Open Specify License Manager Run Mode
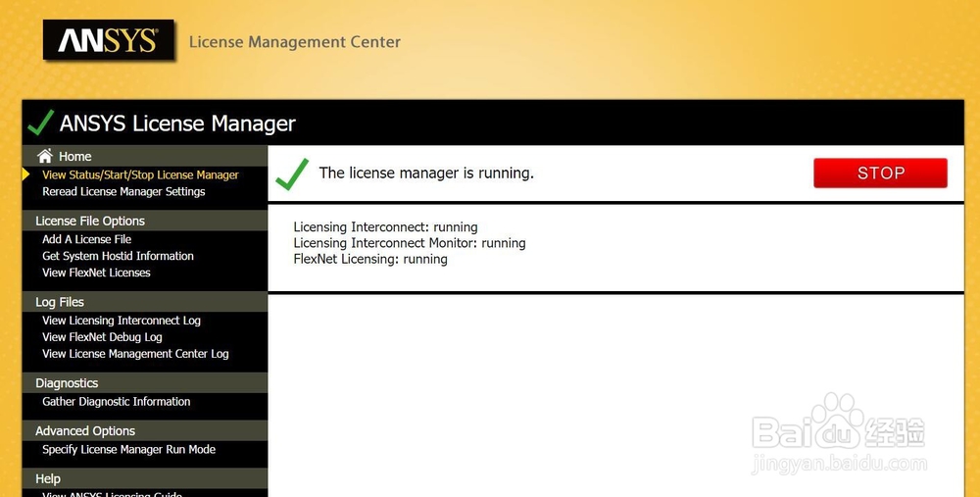980x497 pixels. tap(128, 450)
